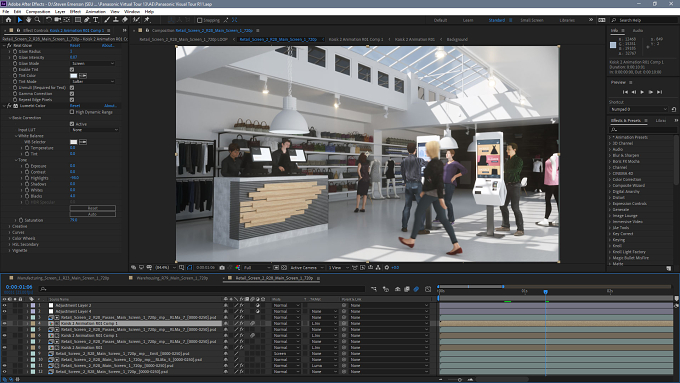Click the Home icon in the toolbar

click(8, 20)
